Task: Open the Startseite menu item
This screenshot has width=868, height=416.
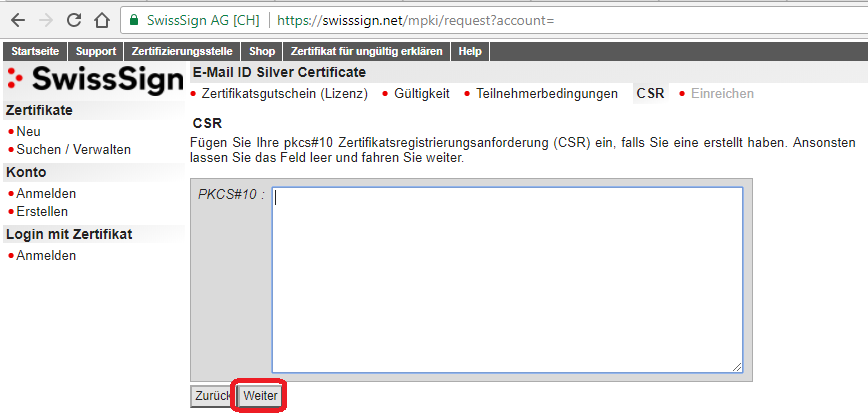Action: (x=35, y=52)
